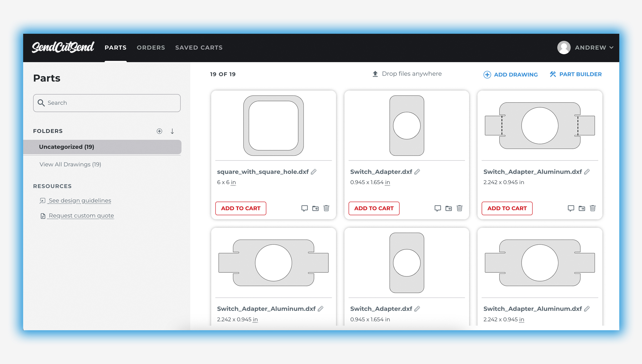Open the Saved Carts tab
642x364 pixels.
[x=199, y=47]
